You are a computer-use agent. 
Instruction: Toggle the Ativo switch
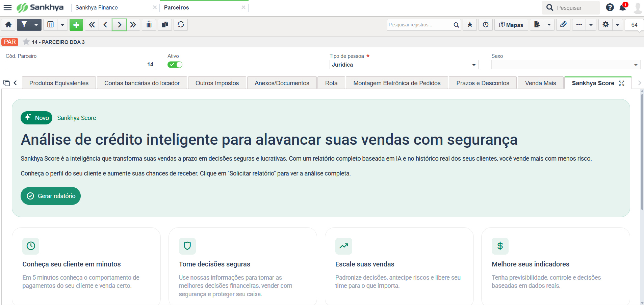pyautogui.click(x=175, y=65)
